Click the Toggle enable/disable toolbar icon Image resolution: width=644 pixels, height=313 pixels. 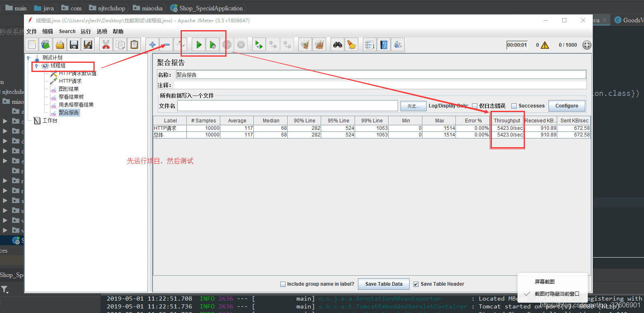[x=180, y=45]
